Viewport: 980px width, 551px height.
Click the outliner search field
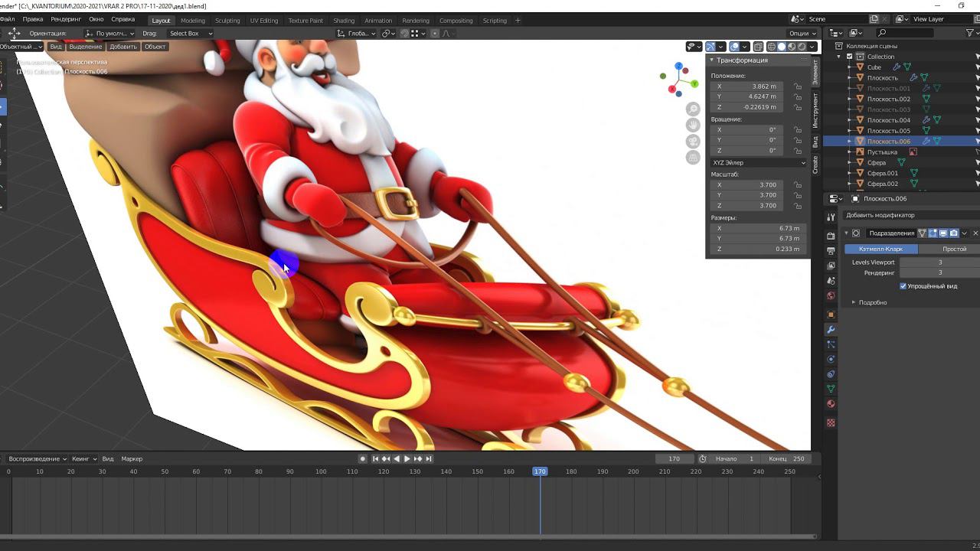point(905,33)
